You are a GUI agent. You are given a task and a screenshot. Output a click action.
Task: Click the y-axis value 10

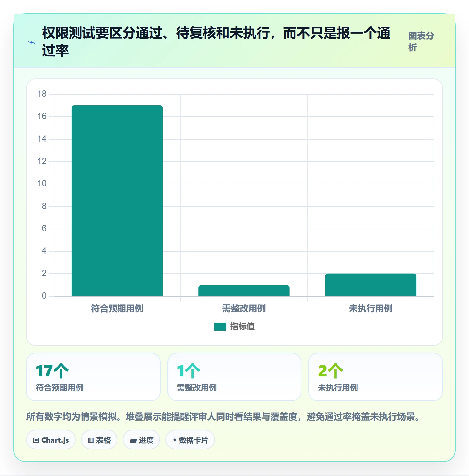click(x=42, y=184)
